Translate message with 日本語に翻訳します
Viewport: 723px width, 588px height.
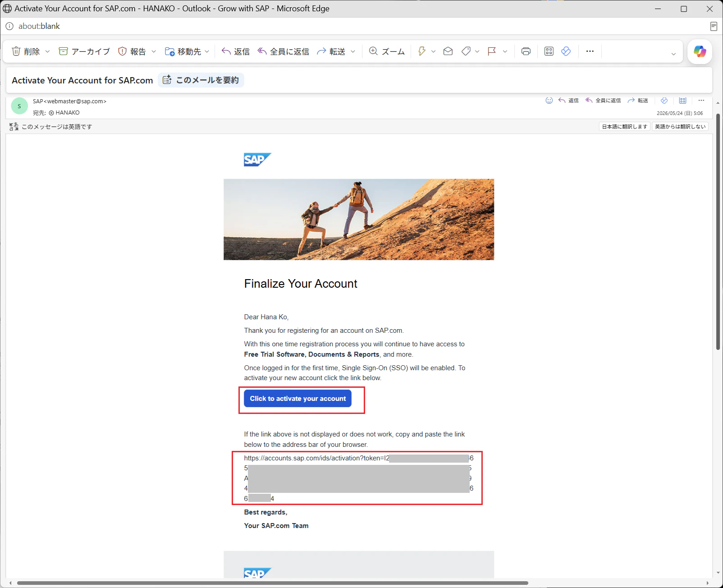coord(625,127)
